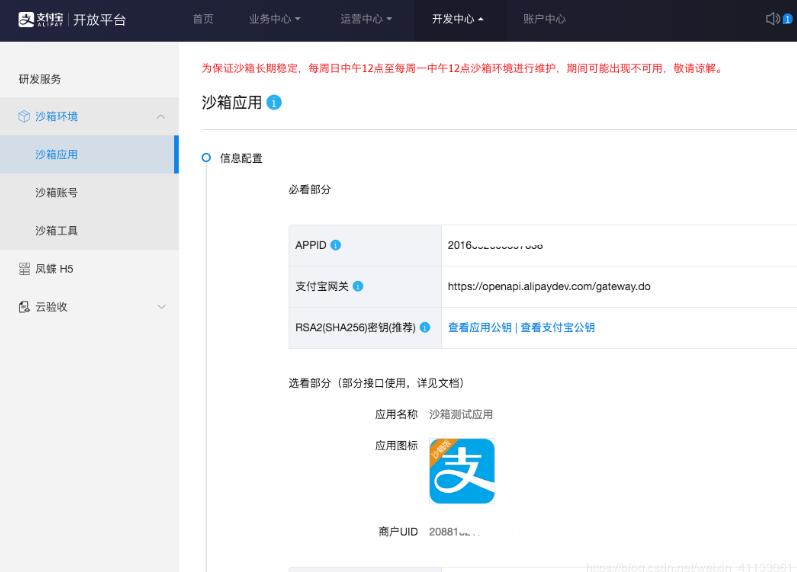The image size is (797, 572).
Task: Click the 信息配置 step circle marker
Action: click(206, 158)
